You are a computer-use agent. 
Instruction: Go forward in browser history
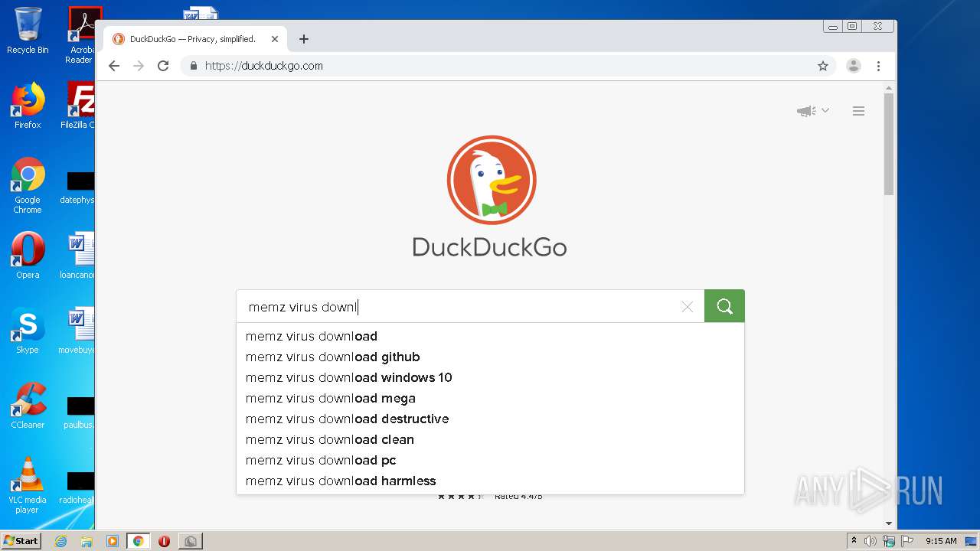click(139, 66)
